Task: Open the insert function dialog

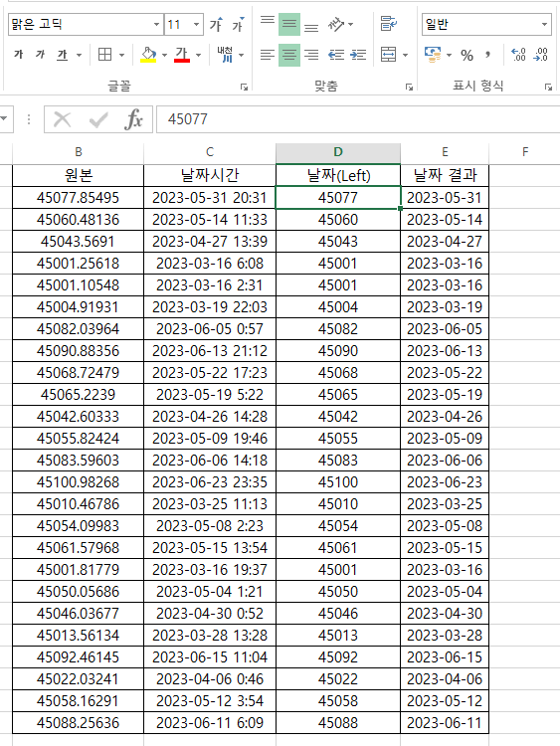Action: click(133, 119)
